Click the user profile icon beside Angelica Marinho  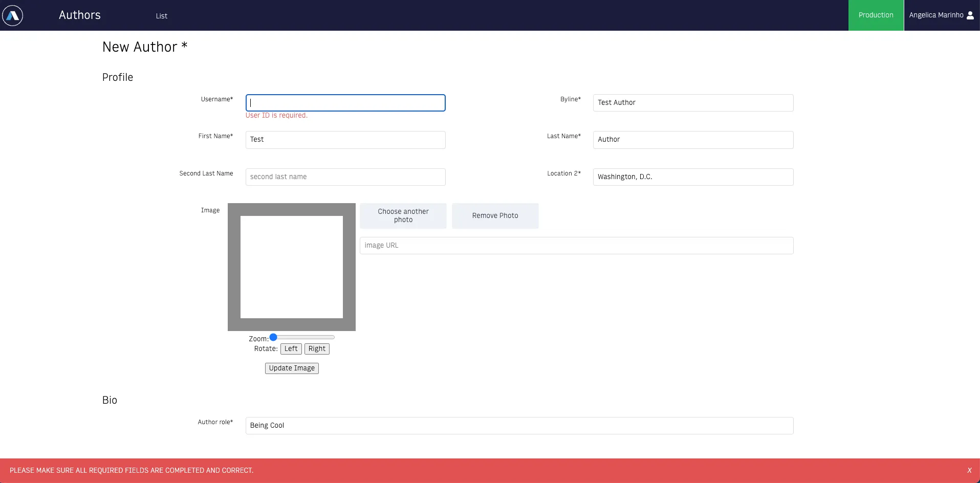(x=970, y=15)
